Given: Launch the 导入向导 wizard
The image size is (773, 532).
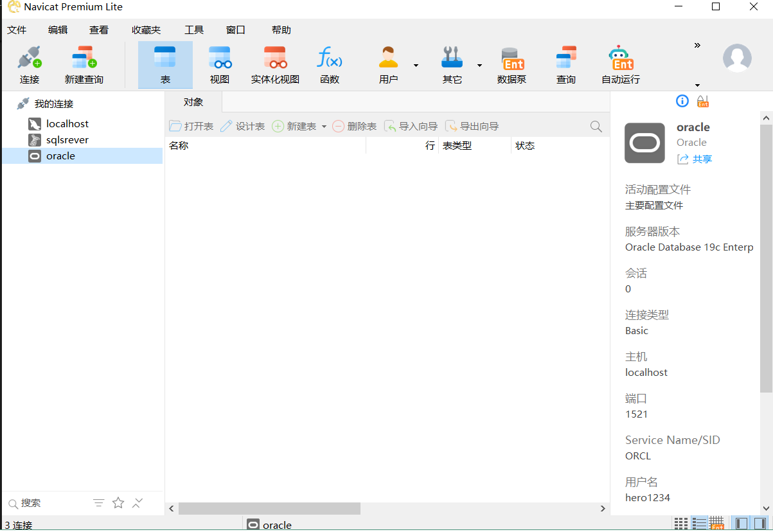Looking at the screenshot, I should pyautogui.click(x=411, y=127).
